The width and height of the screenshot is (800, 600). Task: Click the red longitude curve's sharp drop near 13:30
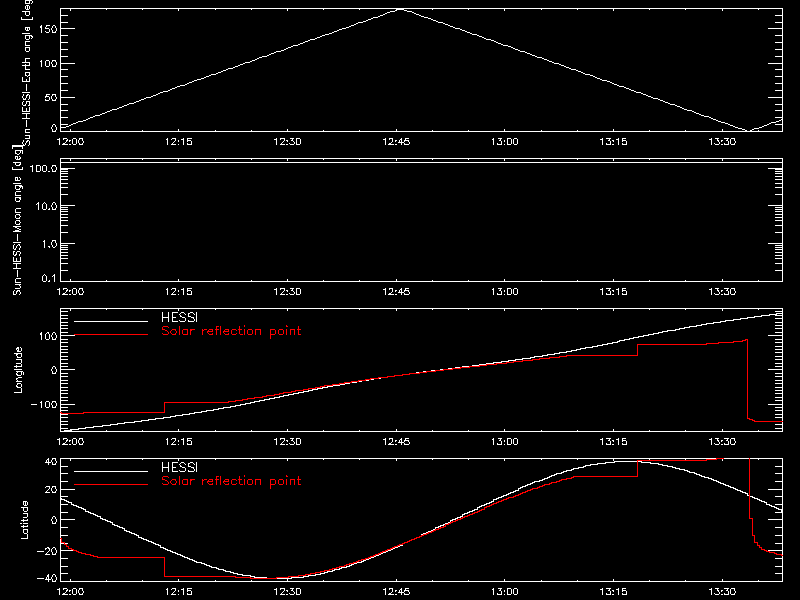[x=747, y=379]
